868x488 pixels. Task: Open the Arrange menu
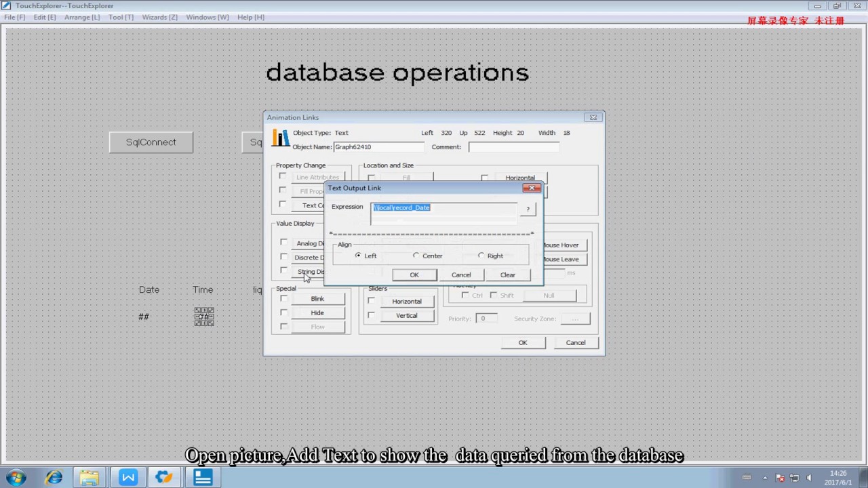point(82,17)
